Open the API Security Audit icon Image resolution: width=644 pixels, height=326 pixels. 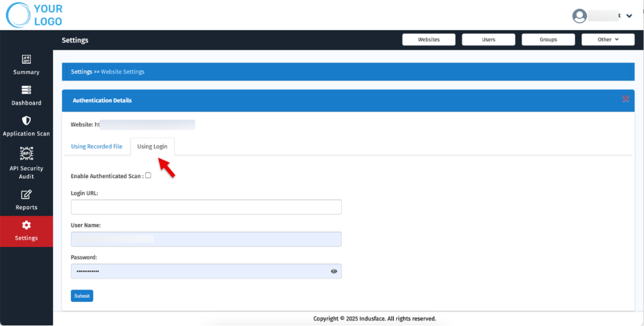click(26, 153)
